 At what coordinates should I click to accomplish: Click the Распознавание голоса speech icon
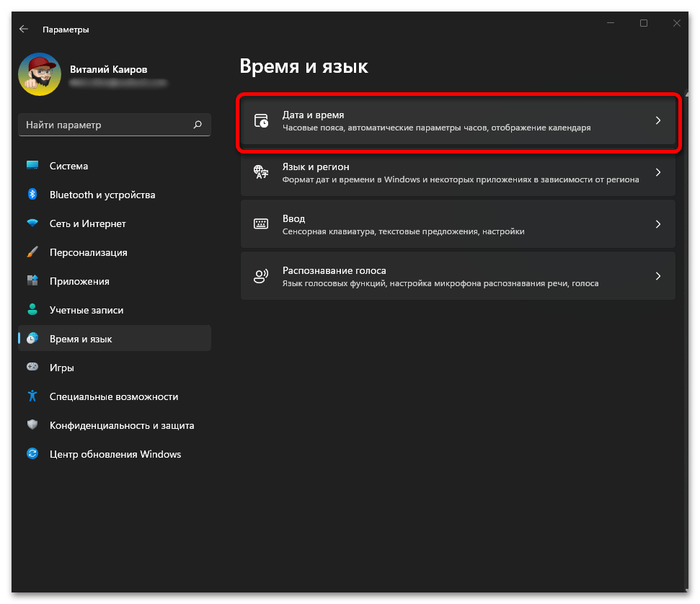(261, 276)
